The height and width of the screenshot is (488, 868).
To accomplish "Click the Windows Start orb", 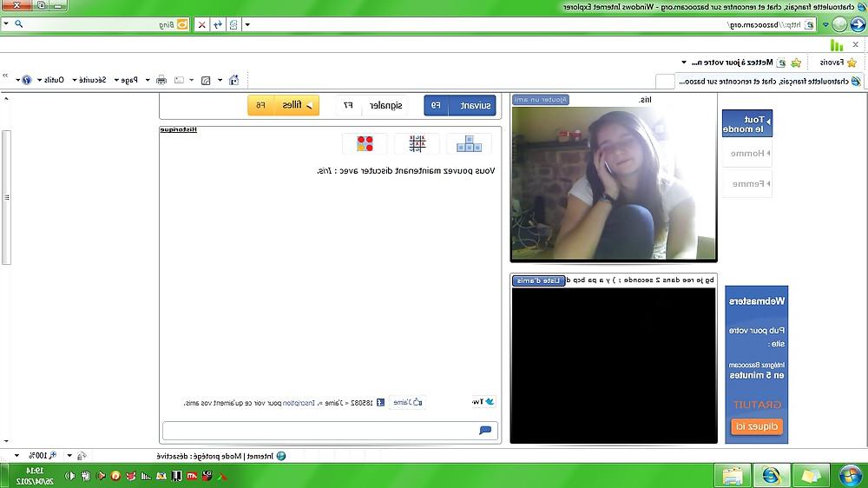I will point(850,476).
